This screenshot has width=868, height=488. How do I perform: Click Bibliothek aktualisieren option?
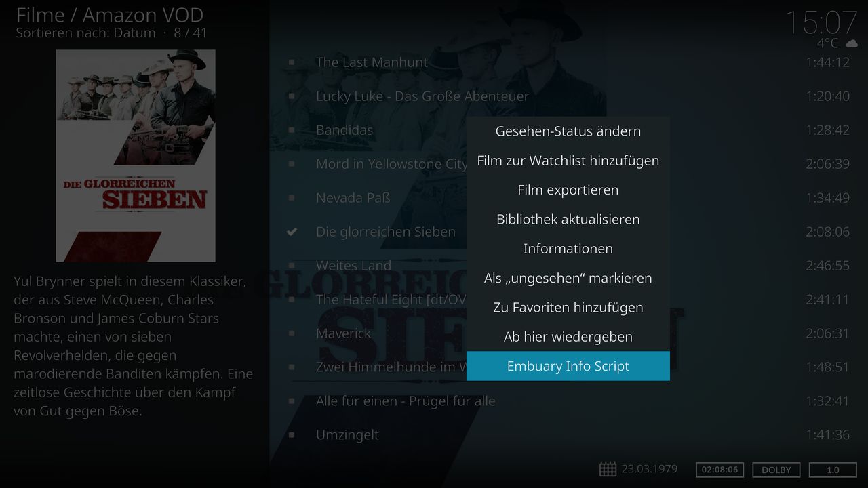568,220
